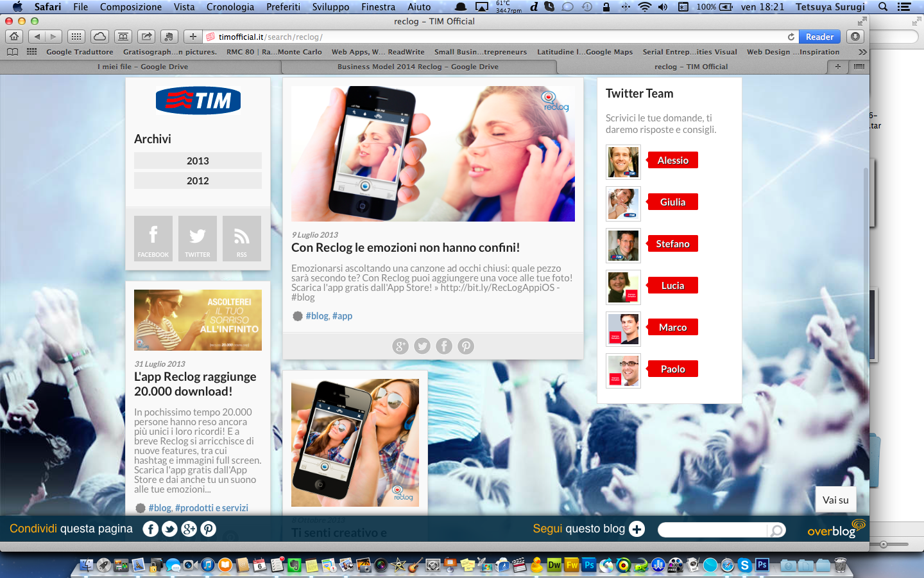Open the headphones girl post image
Viewport: 924px width, 578px height.
pos(433,153)
